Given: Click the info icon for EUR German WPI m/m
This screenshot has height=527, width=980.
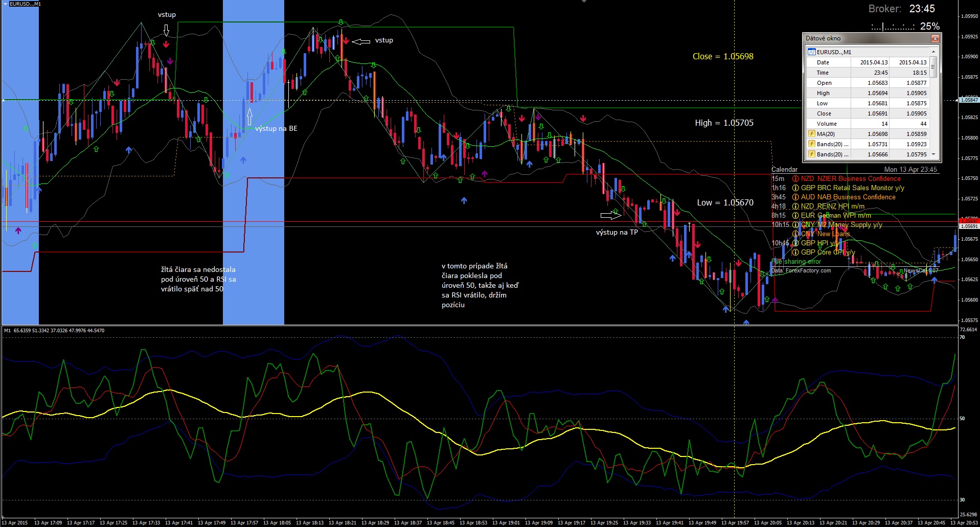Looking at the screenshot, I should point(795,216).
